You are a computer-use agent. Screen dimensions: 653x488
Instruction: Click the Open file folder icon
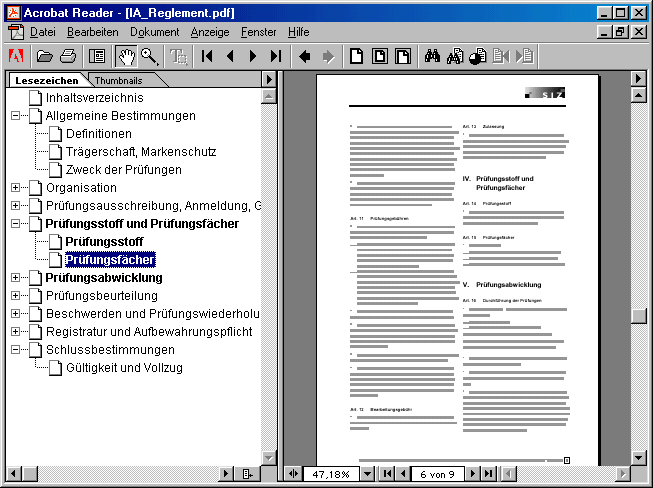point(44,56)
